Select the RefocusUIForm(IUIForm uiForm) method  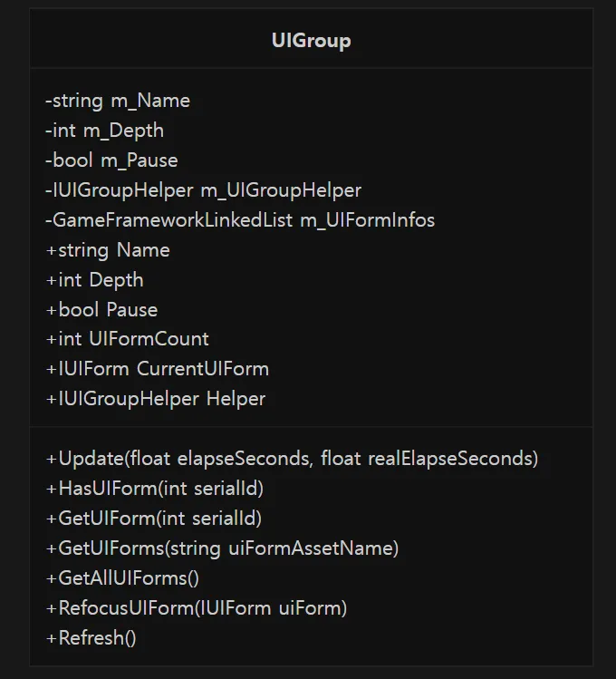click(196, 608)
